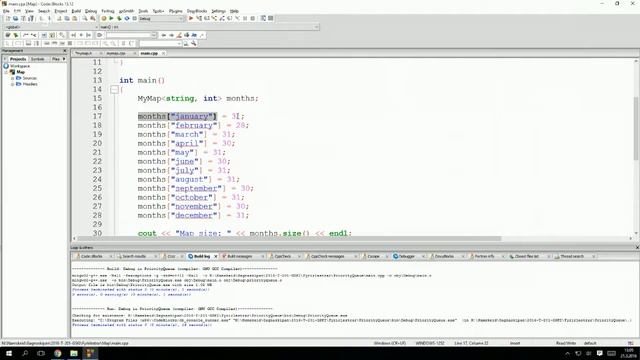
Task: Open the Thread search log tab
Action: pyautogui.click(x=572, y=256)
